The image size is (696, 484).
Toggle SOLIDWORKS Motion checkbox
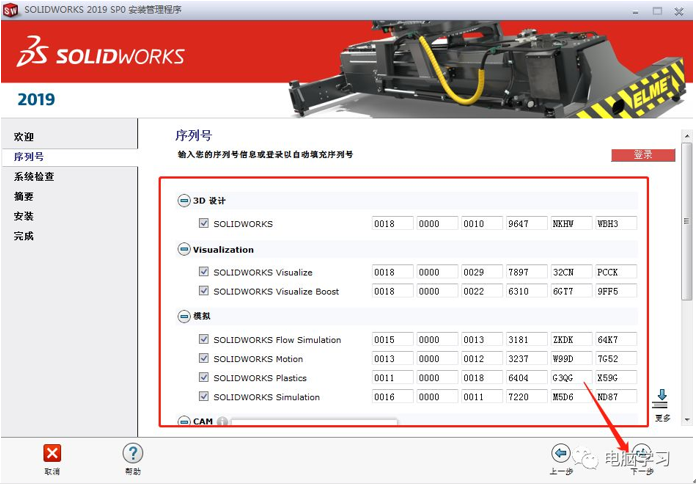coord(204,358)
